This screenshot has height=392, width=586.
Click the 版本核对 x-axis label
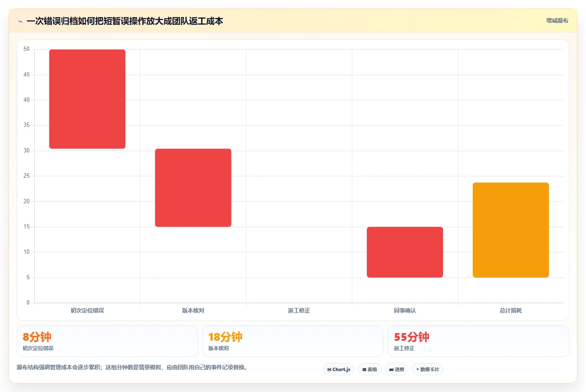point(193,310)
